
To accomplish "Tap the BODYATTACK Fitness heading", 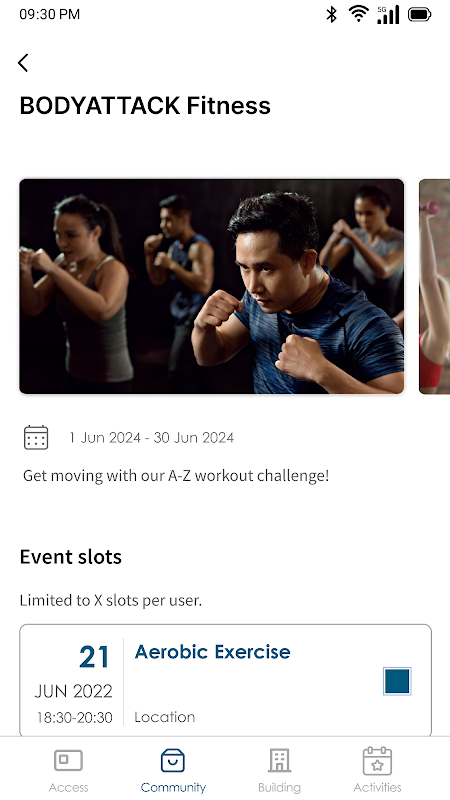I will 145,106.
